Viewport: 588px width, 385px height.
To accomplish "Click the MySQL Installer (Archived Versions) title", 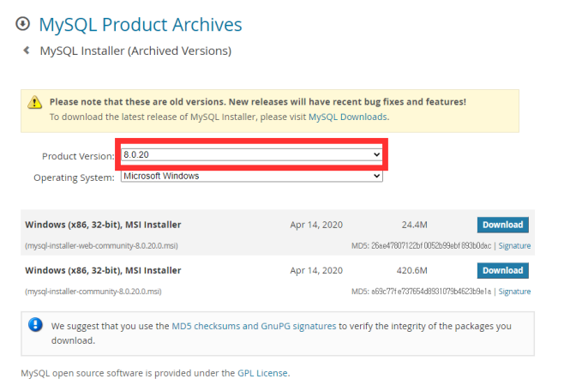I will [x=135, y=51].
